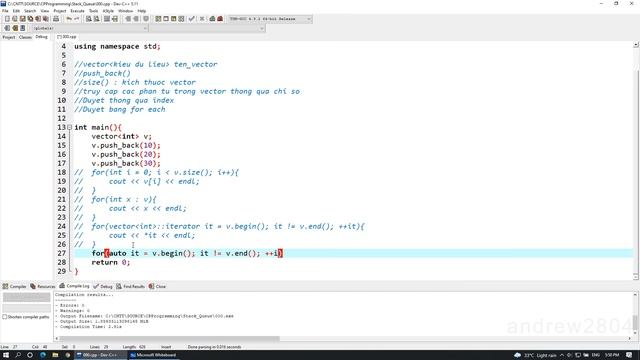Open the Search menu
The width and height of the screenshot is (640, 360).
(30, 11)
